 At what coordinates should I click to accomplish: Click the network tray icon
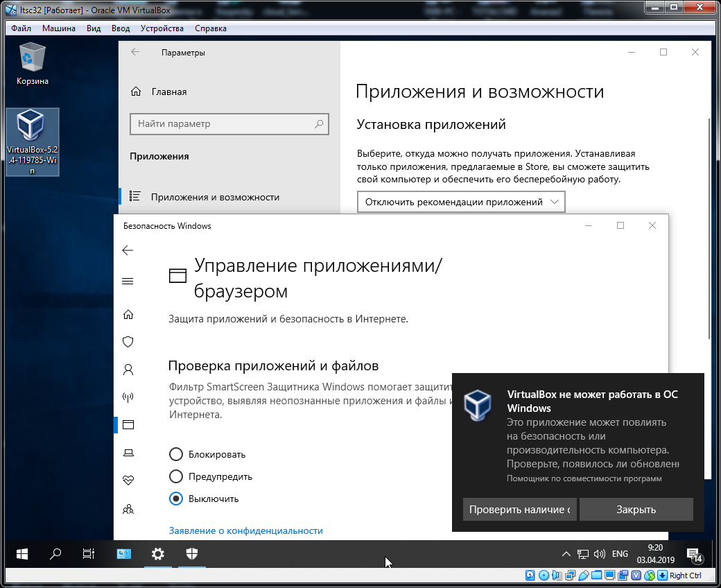coord(582,554)
